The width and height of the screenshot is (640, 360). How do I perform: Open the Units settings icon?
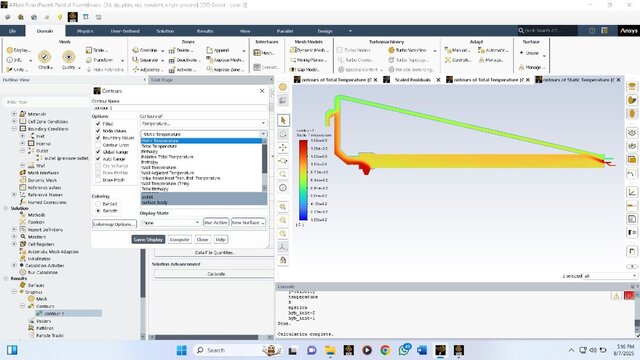coord(9,69)
